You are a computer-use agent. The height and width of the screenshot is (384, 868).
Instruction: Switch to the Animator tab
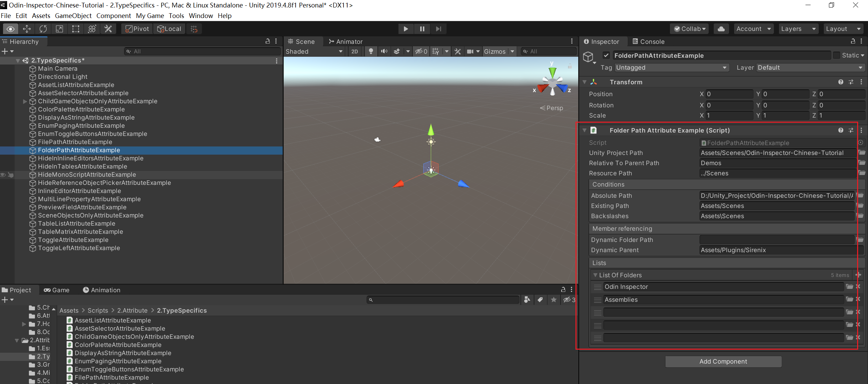346,41
